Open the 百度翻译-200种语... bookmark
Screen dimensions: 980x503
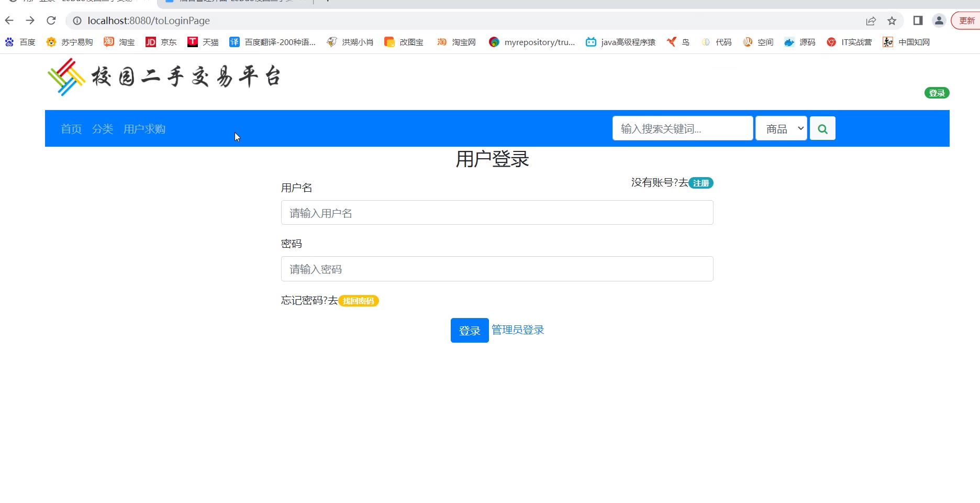pos(273,42)
